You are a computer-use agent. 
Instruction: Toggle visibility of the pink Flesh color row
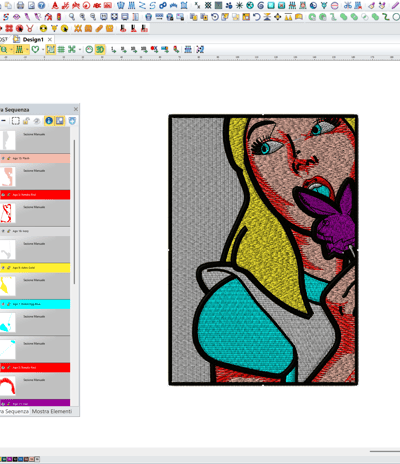(3, 158)
